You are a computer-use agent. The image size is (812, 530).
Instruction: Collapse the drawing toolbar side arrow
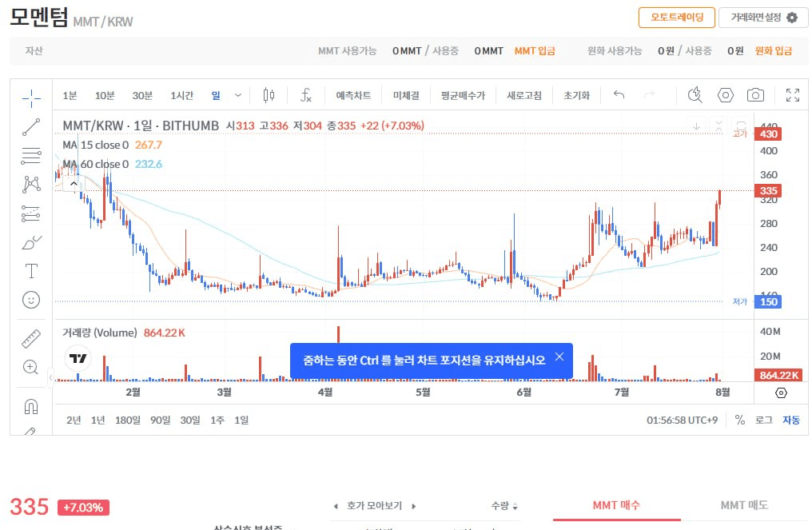click(x=51, y=377)
